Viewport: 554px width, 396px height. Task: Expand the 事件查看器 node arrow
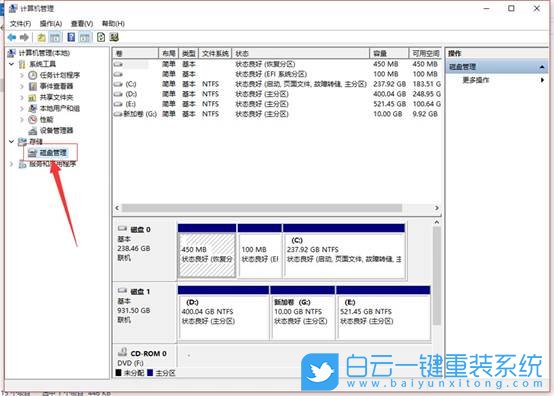tap(22, 86)
